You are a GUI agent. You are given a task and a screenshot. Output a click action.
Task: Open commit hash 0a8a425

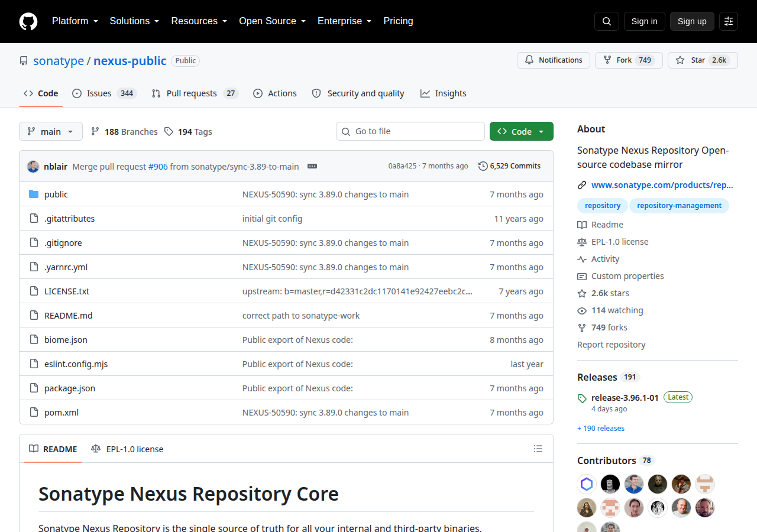[x=402, y=166]
